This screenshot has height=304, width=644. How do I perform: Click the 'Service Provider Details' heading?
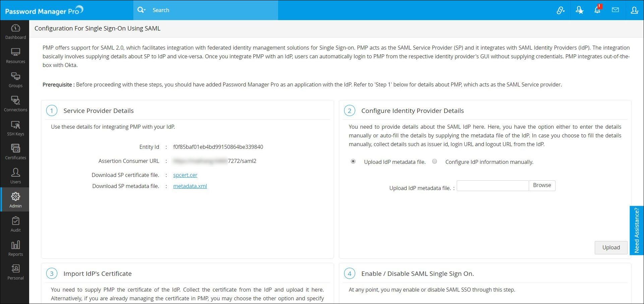(99, 111)
